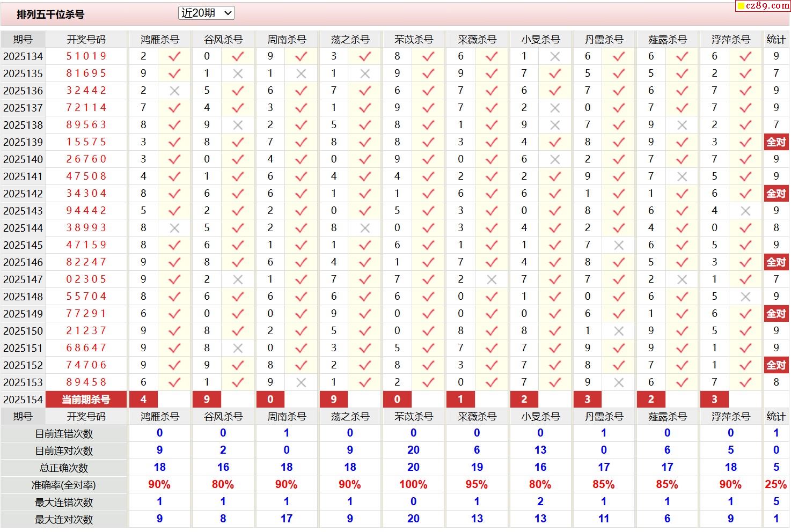791x532 pixels.
Task: Click 采薇's current kill number 1
Action: coord(460,400)
